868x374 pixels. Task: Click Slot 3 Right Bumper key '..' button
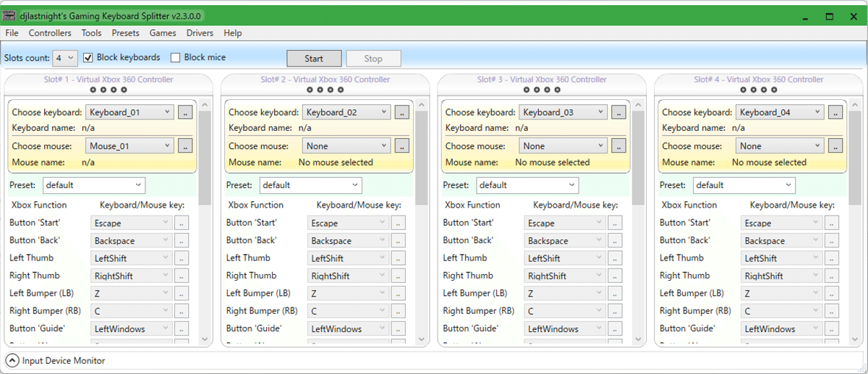click(x=615, y=311)
